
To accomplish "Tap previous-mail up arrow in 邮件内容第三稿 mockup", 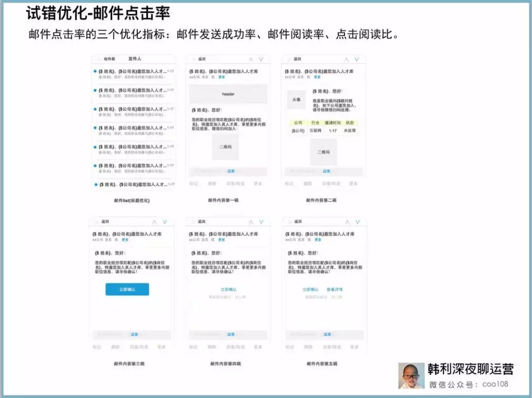I will 155,222.
